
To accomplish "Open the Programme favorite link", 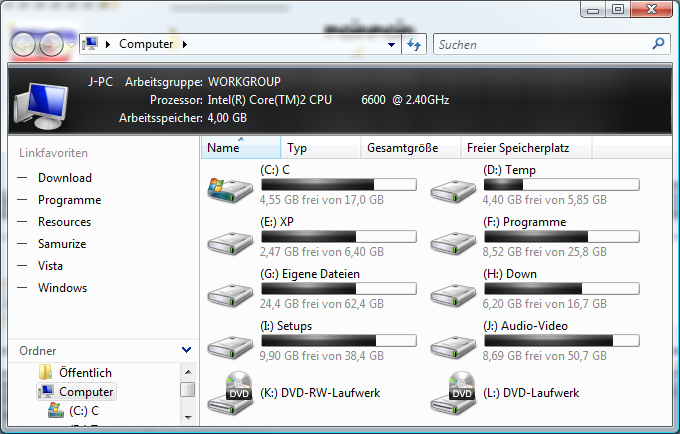I will [69, 200].
